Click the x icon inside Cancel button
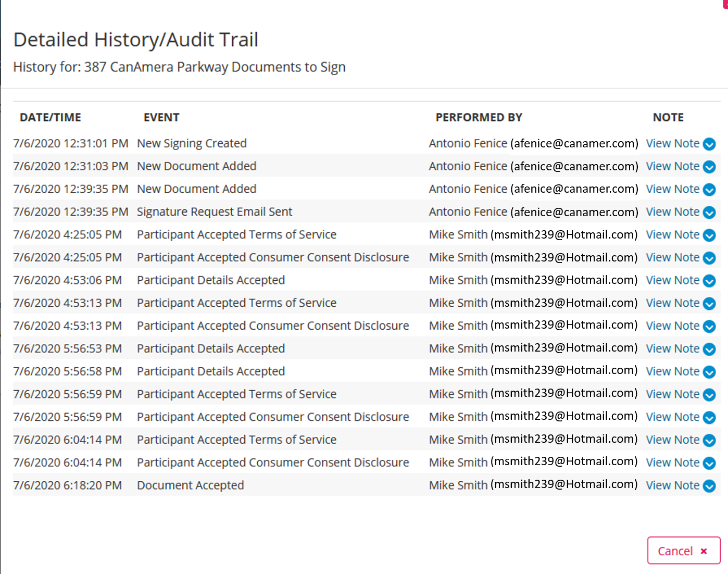The width and height of the screenshot is (728, 574). coord(704,551)
